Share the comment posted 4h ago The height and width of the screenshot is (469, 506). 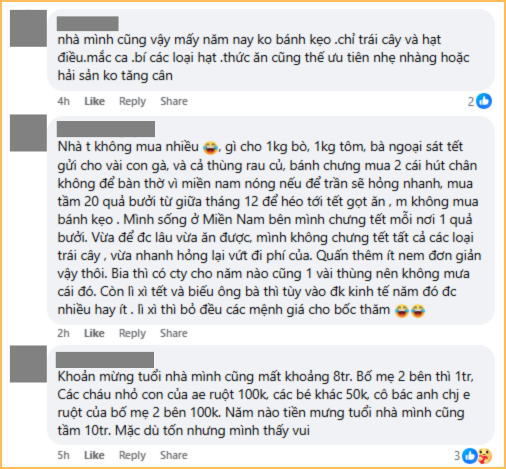174,101
